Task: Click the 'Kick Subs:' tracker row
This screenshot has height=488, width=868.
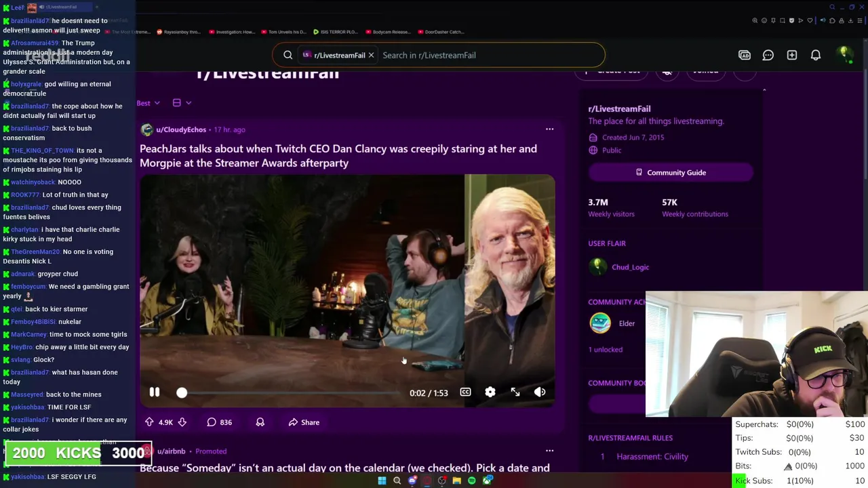Action: coord(800,481)
